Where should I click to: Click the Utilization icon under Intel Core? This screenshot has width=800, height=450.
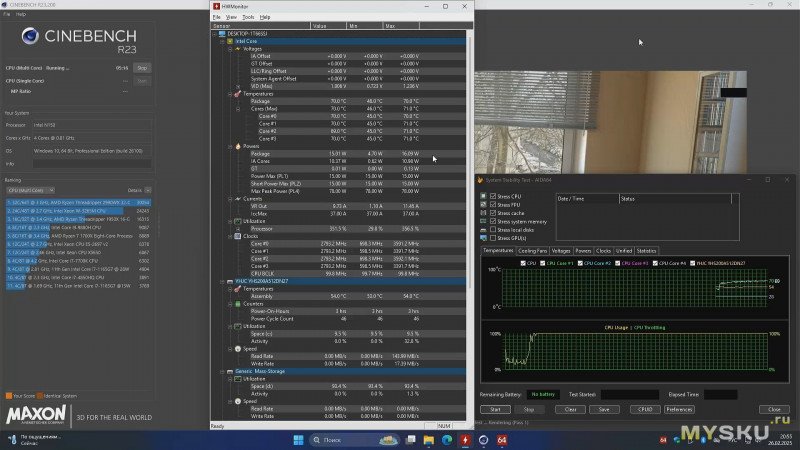(238, 221)
